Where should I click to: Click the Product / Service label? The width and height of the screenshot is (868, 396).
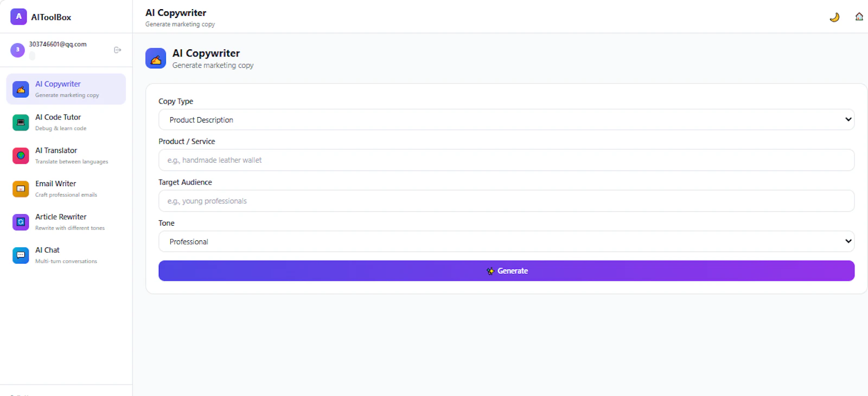187,142
